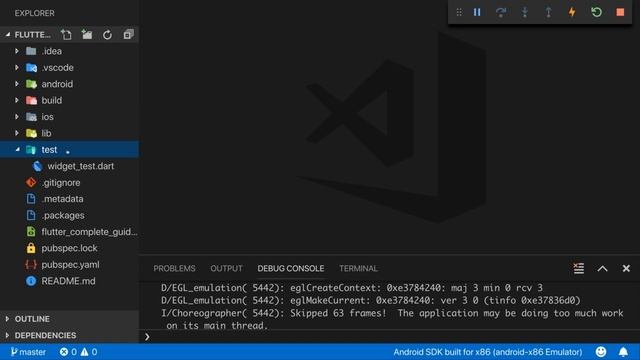Screen dimensions: 640x360
Task: Trigger Flutter hot reload lightning icon
Action: (x=572, y=12)
